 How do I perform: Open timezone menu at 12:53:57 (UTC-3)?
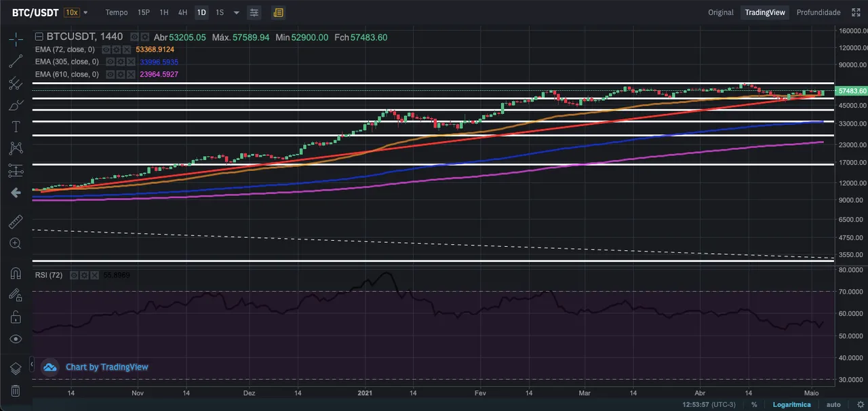tap(708, 405)
